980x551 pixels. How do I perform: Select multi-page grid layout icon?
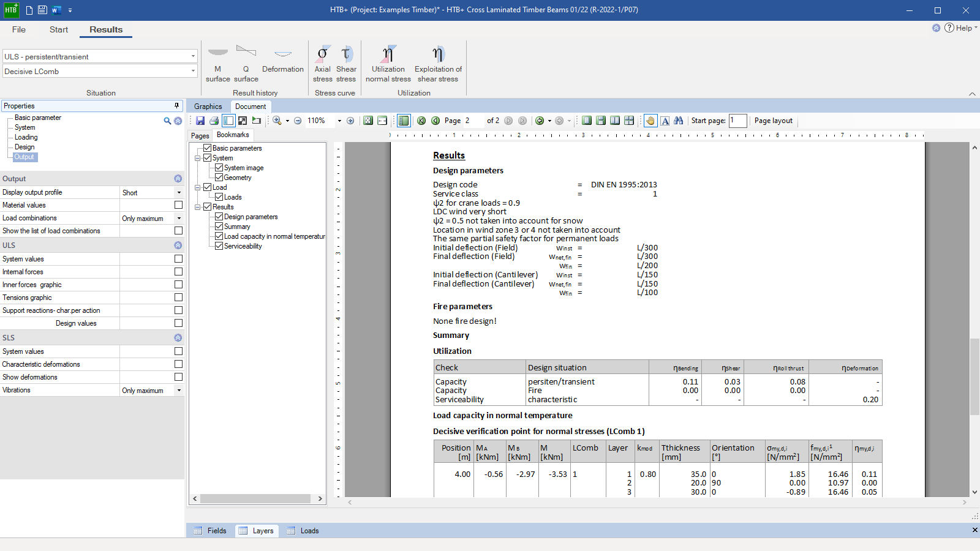click(x=629, y=121)
